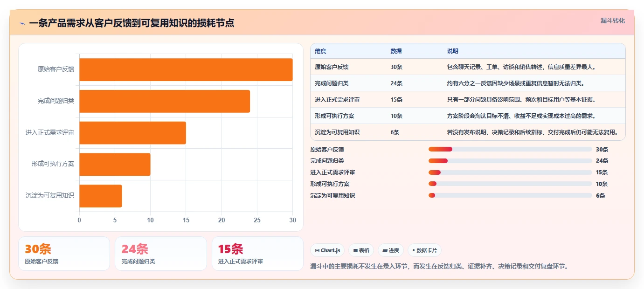Click the x-axis tick label 15
Screen dimensions: 644x289
[186, 220]
